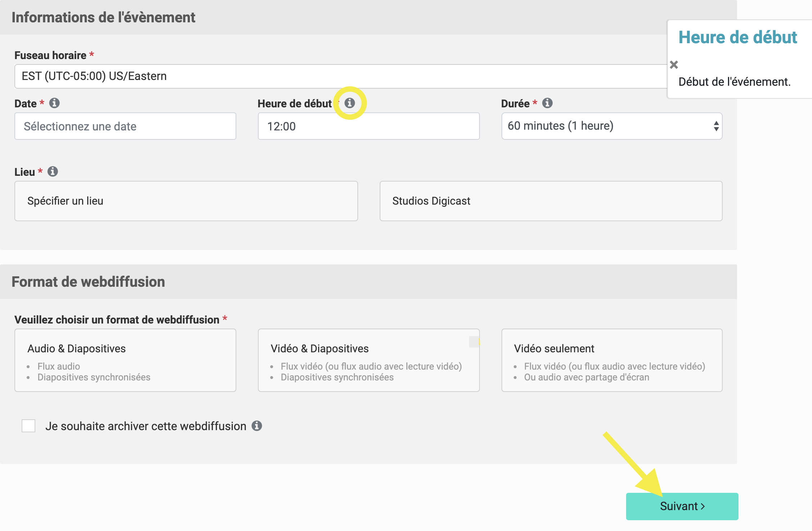812x531 pixels.
Task: Choose the Spécifier un lieu option
Action: (x=186, y=201)
